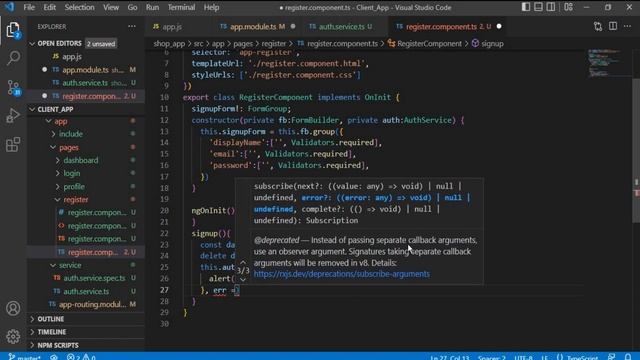Click the open changes compare icon in editor
Screen dimensions: 640x360
[x=598, y=27]
